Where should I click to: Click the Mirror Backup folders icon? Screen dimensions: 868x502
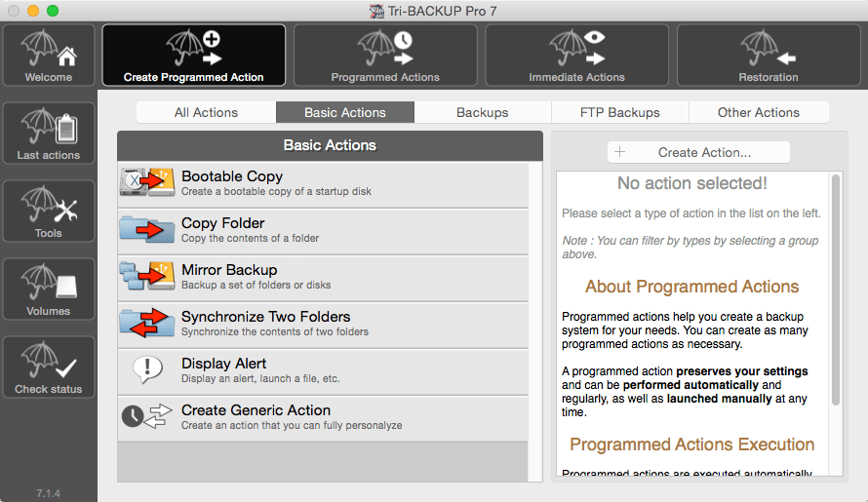click(x=147, y=276)
